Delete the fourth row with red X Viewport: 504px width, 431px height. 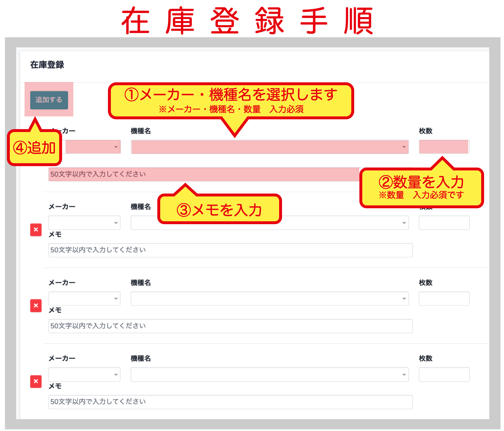point(36,381)
